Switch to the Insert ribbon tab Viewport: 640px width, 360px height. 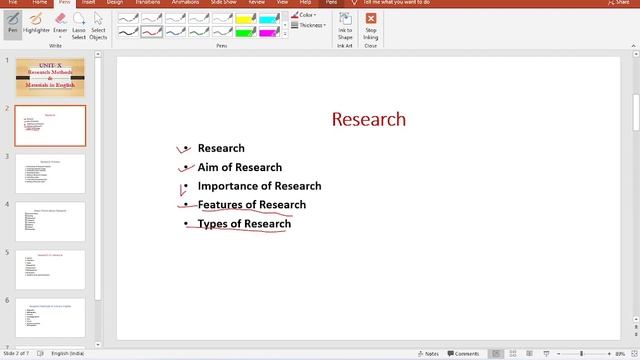[x=88, y=2]
